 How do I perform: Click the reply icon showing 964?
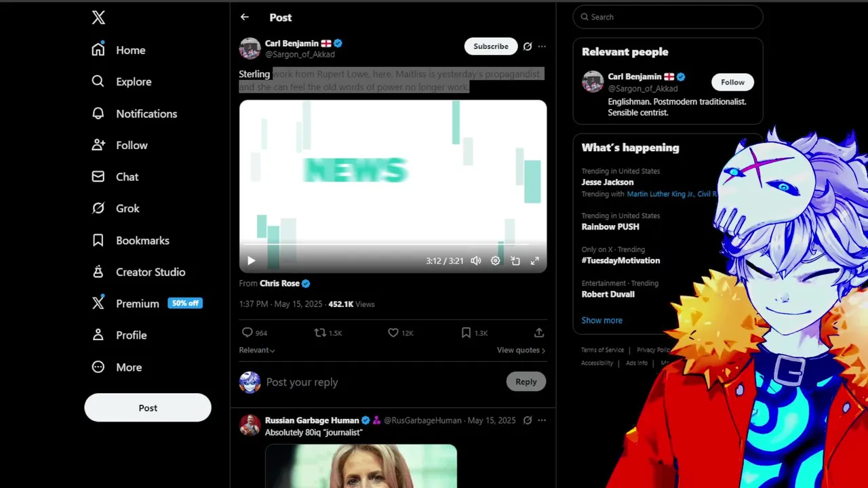248,333
